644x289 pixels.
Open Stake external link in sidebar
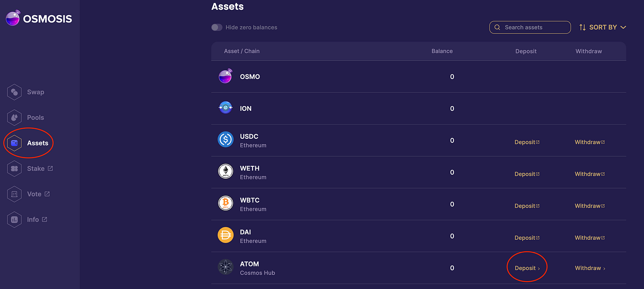pyautogui.click(x=40, y=169)
